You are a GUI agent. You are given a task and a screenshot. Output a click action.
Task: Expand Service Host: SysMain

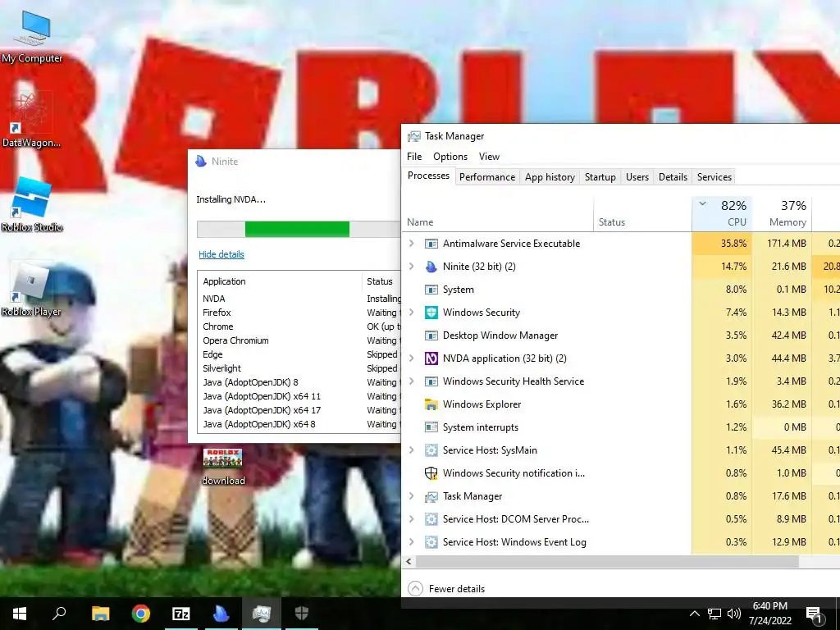(412, 450)
